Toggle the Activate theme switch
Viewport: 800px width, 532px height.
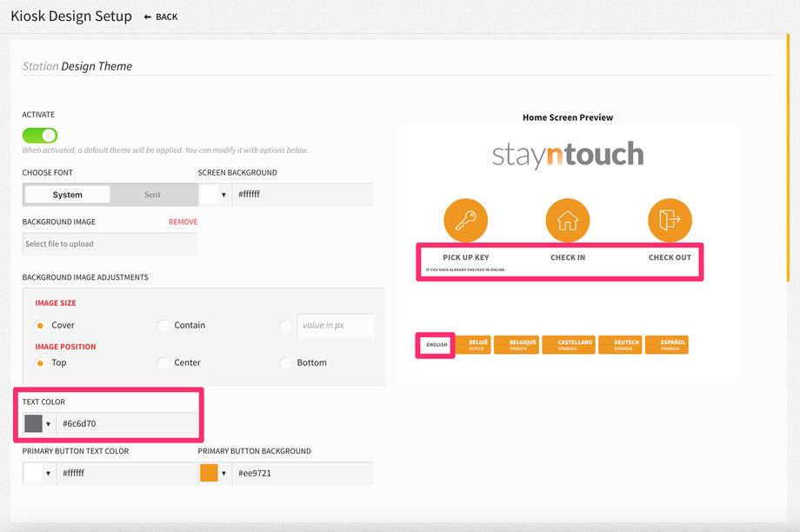(40, 135)
